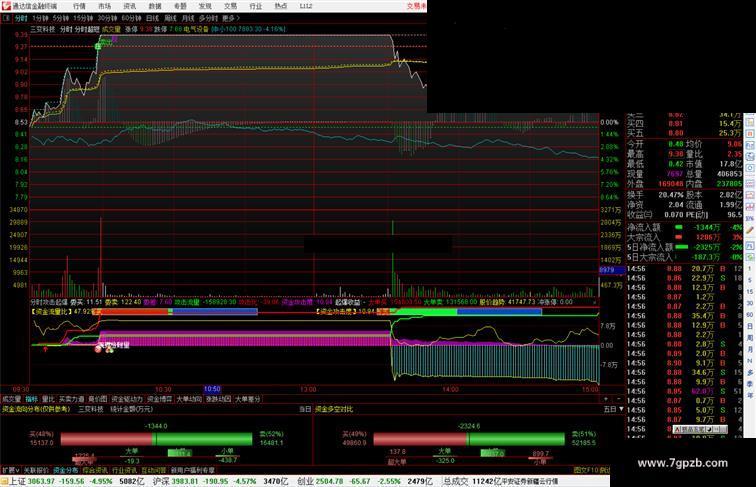
Task: Open the 新用户福利专享 tab
Action: coord(193,470)
